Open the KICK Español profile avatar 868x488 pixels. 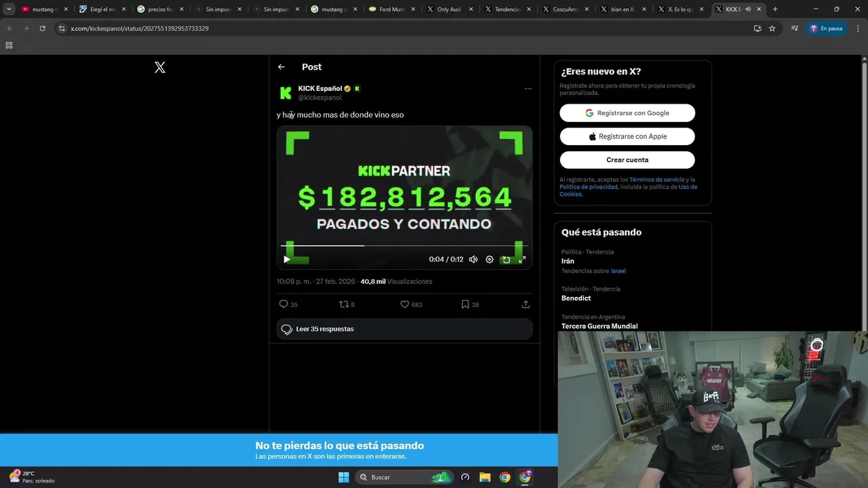pos(285,93)
